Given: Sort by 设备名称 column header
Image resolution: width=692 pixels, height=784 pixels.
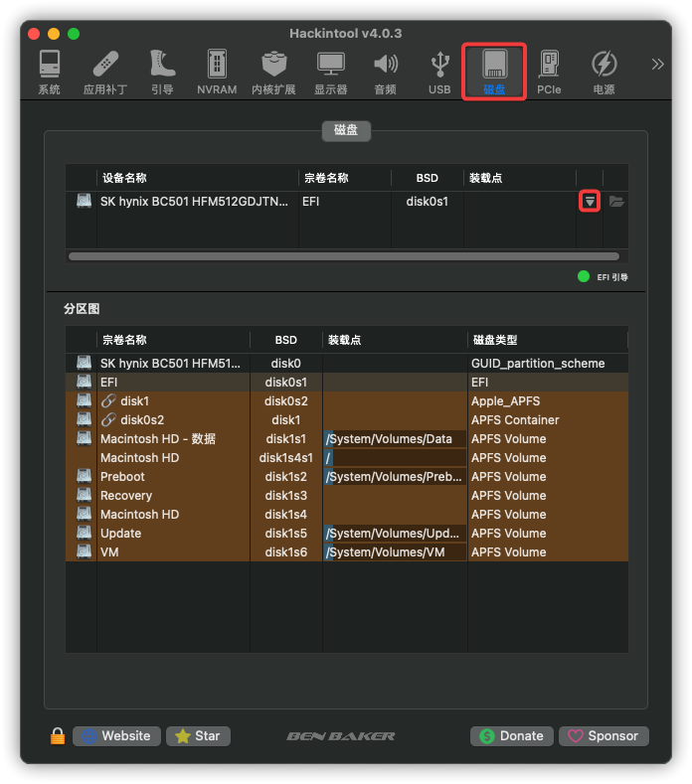Looking at the screenshot, I should click(198, 178).
